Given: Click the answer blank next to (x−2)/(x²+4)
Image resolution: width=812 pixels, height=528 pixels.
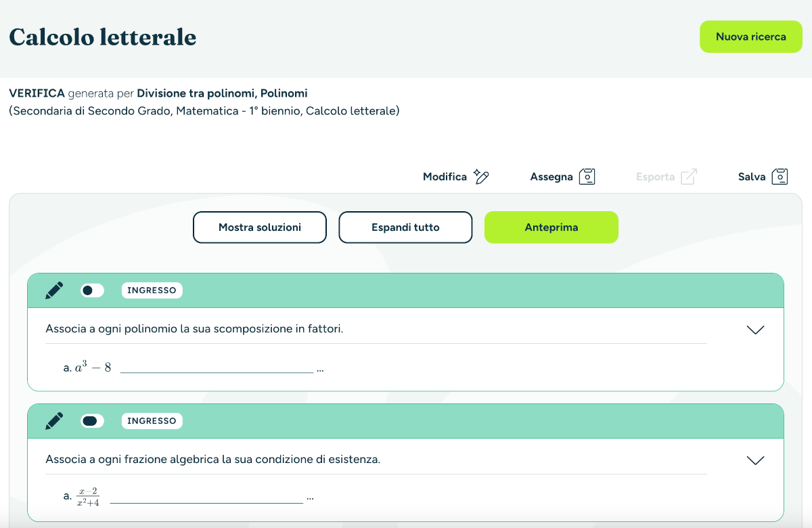Looking at the screenshot, I should 207,499.
